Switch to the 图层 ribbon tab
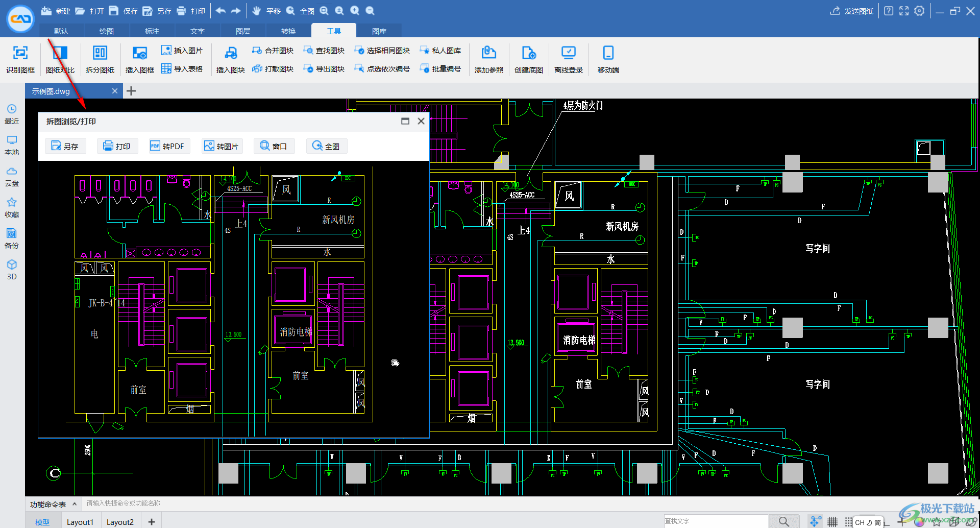Screen dimensions: 980x528 point(243,31)
